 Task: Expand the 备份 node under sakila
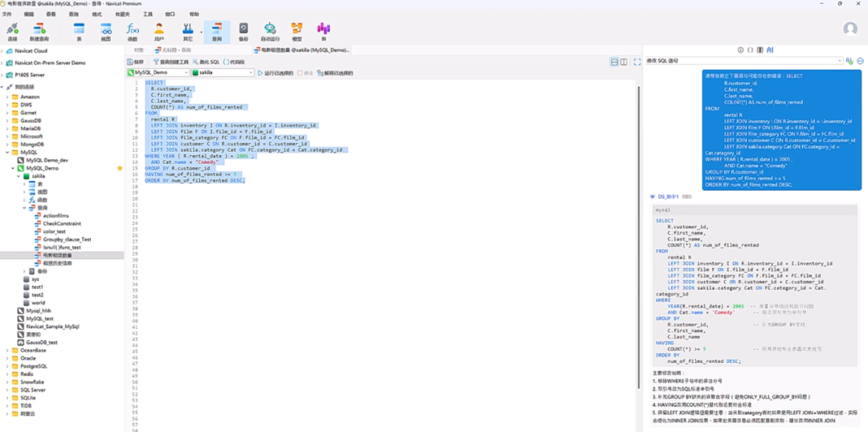[25, 271]
